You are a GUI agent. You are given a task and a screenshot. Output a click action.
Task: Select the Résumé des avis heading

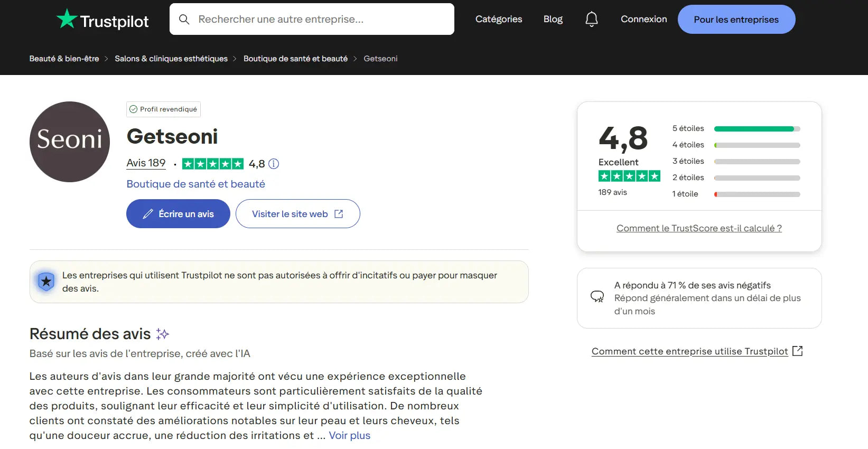[90, 334]
